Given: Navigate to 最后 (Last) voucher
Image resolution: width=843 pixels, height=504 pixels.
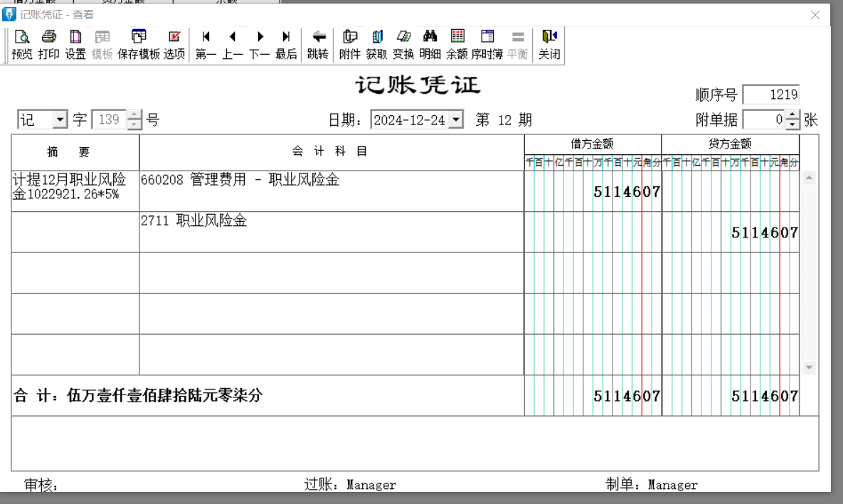Looking at the screenshot, I should pos(286,44).
